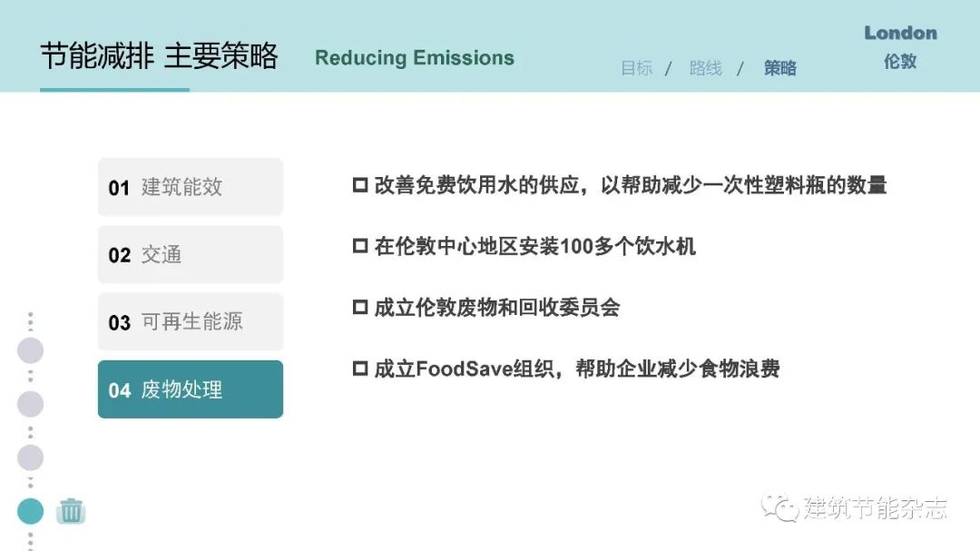Click the Reducing Emissions subtitle
Viewport: 980px width, 551px height.
click(x=415, y=58)
